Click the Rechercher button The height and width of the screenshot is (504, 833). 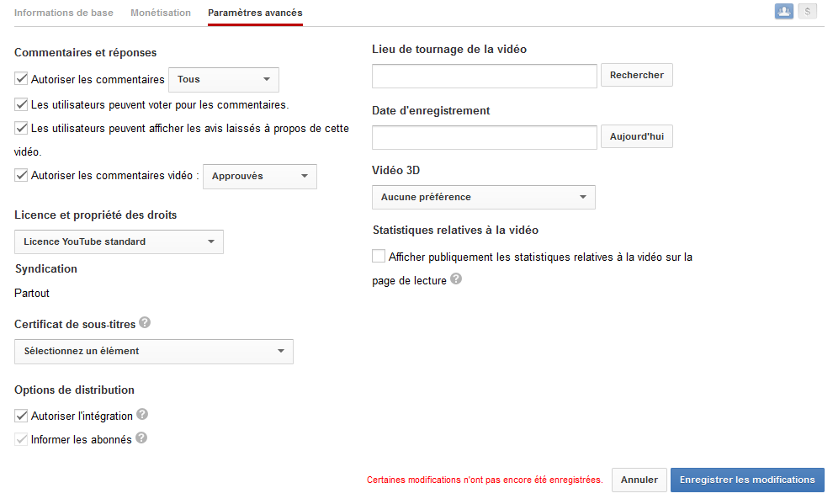tap(636, 75)
